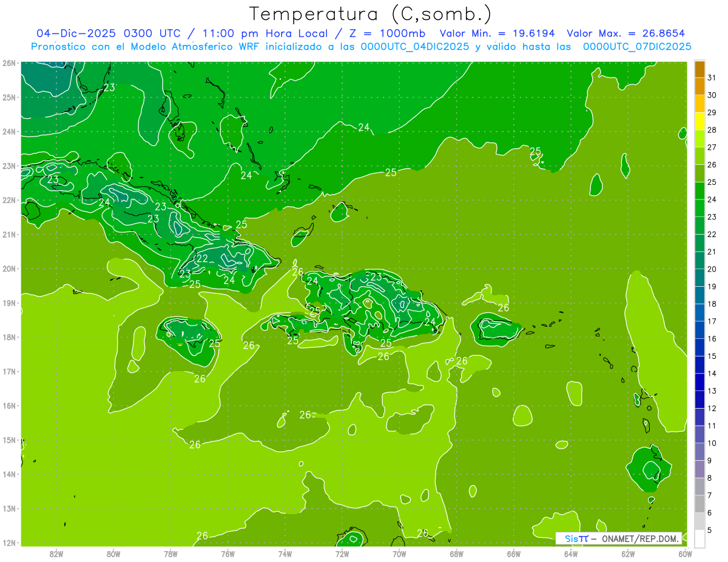Click latitude axis label '14N'
728x562 pixels.
coord(9,474)
